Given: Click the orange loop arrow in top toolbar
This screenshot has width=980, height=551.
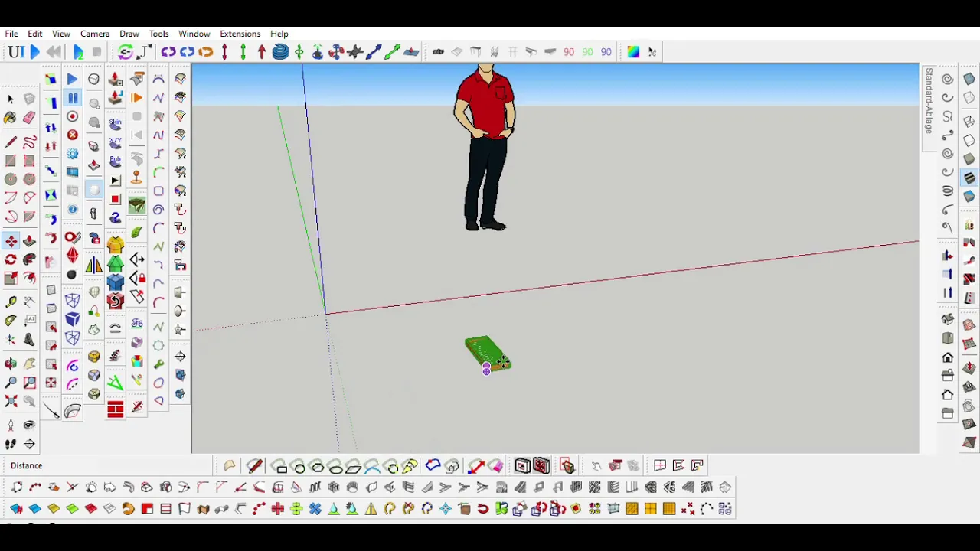Looking at the screenshot, I should click(x=205, y=52).
